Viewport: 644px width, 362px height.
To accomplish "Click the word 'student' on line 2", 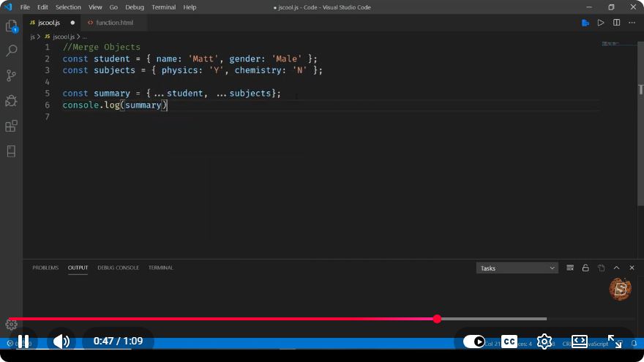I will coord(112,59).
